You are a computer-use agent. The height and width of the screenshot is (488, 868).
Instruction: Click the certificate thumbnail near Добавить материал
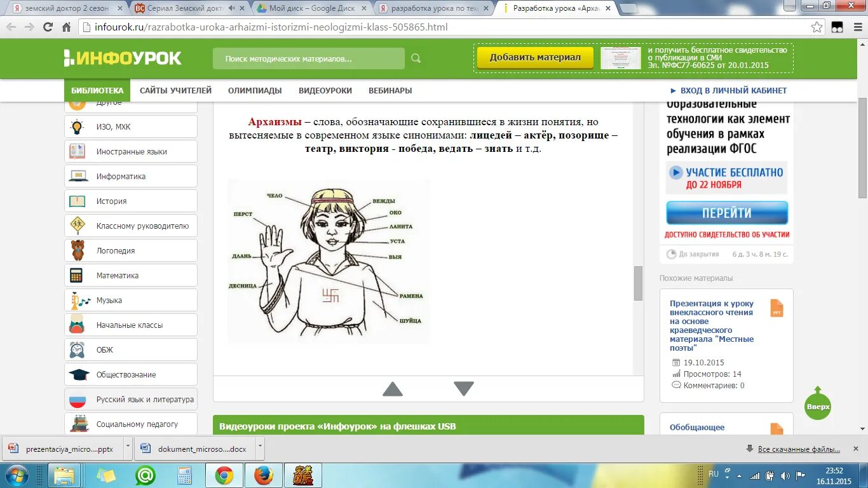pyautogui.click(x=621, y=58)
